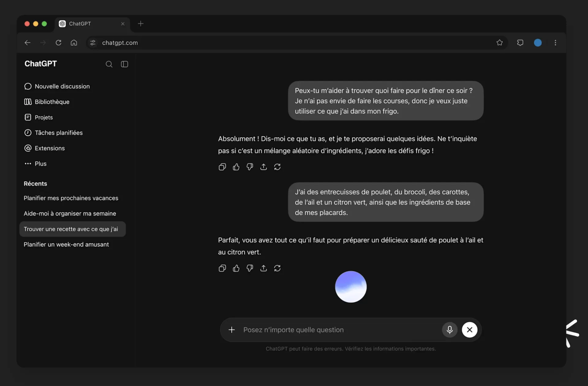Open the blue profile avatar
The width and height of the screenshot is (588, 386).
[538, 43]
